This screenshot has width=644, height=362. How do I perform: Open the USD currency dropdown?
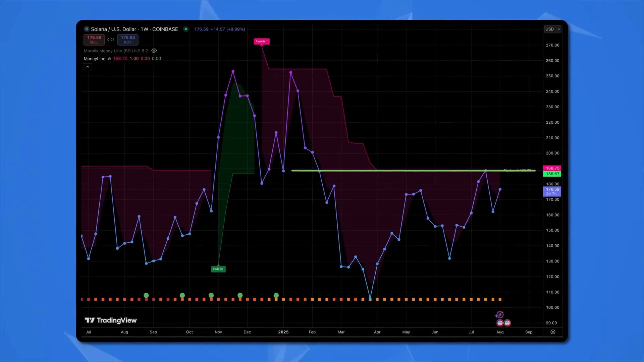pos(552,29)
